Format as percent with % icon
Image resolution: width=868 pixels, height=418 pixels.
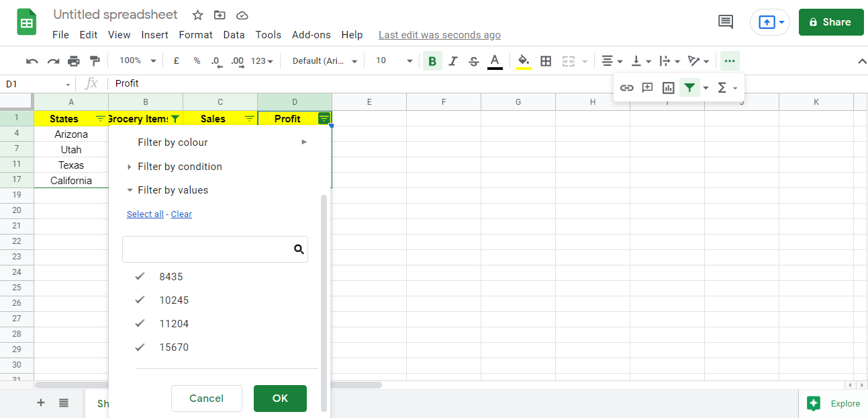pos(197,60)
